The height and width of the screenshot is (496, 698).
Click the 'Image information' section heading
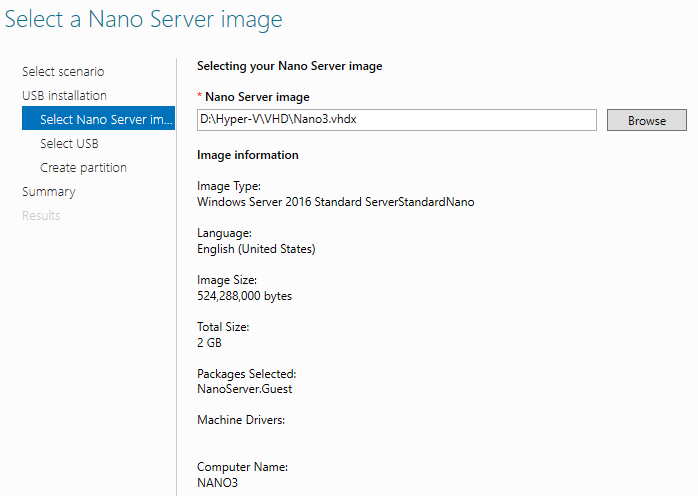(247, 155)
